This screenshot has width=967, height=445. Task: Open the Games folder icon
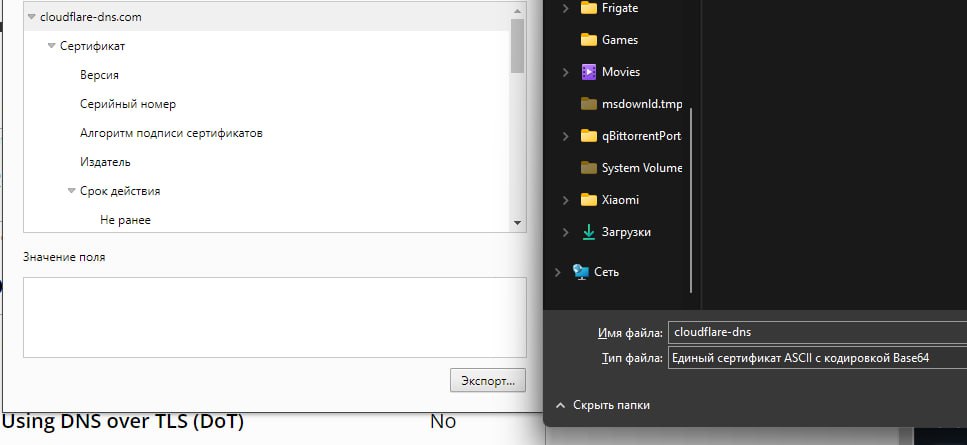pos(589,40)
